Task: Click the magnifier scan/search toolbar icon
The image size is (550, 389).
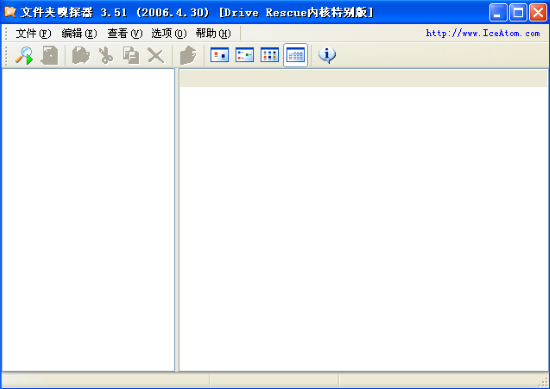Action: (x=24, y=55)
